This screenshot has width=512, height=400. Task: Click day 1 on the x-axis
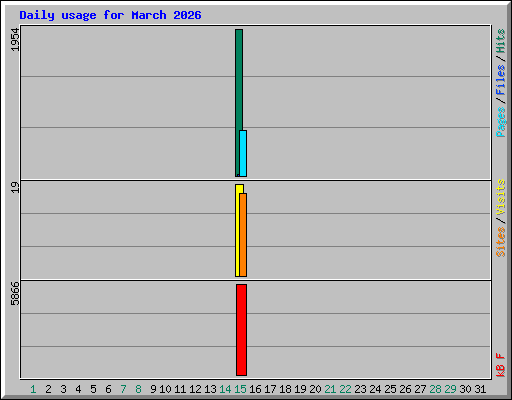coord(33,389)
